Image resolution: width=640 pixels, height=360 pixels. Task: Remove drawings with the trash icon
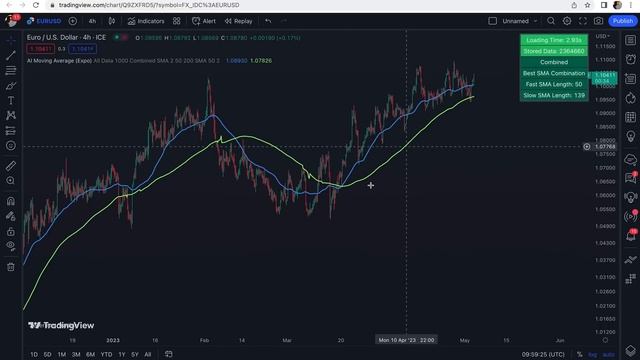pyautogui.click(x=11, y=267)
